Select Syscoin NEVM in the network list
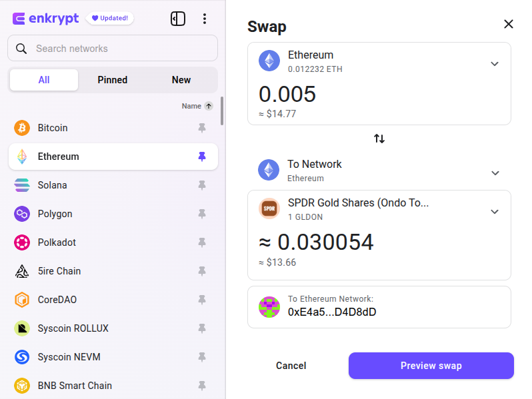Screen dimensions: 532x399 [113, 357]
